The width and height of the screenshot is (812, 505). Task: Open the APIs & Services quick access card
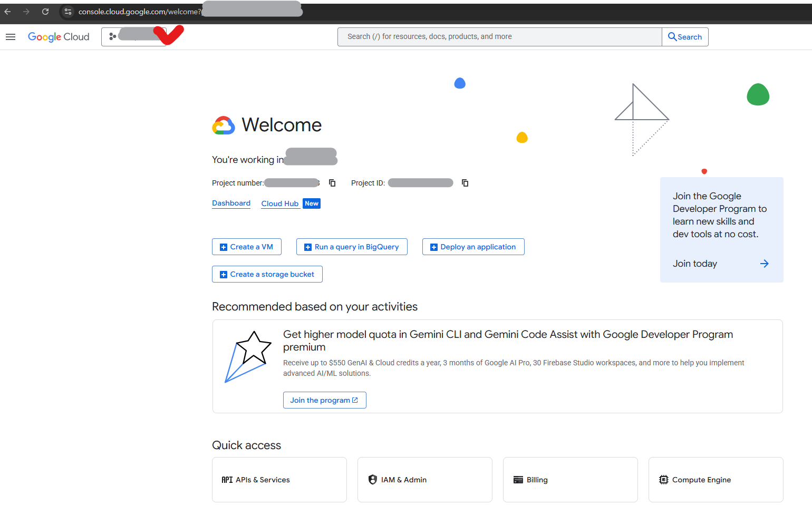[x=279, y=479]
